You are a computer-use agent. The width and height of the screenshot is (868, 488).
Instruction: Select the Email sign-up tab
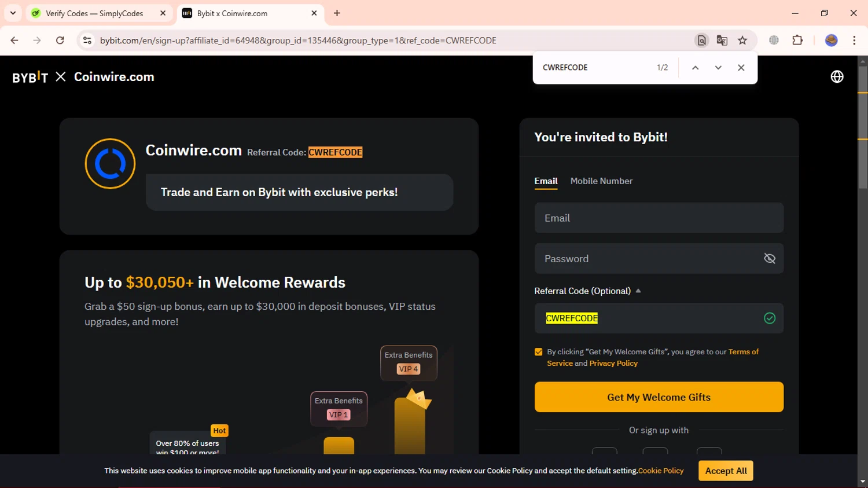[546, 181]
